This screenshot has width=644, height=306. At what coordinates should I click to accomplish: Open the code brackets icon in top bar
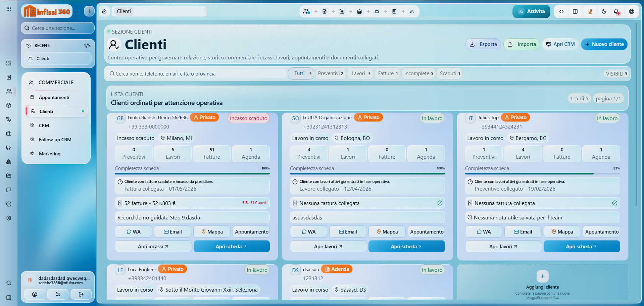click(561, 11)
